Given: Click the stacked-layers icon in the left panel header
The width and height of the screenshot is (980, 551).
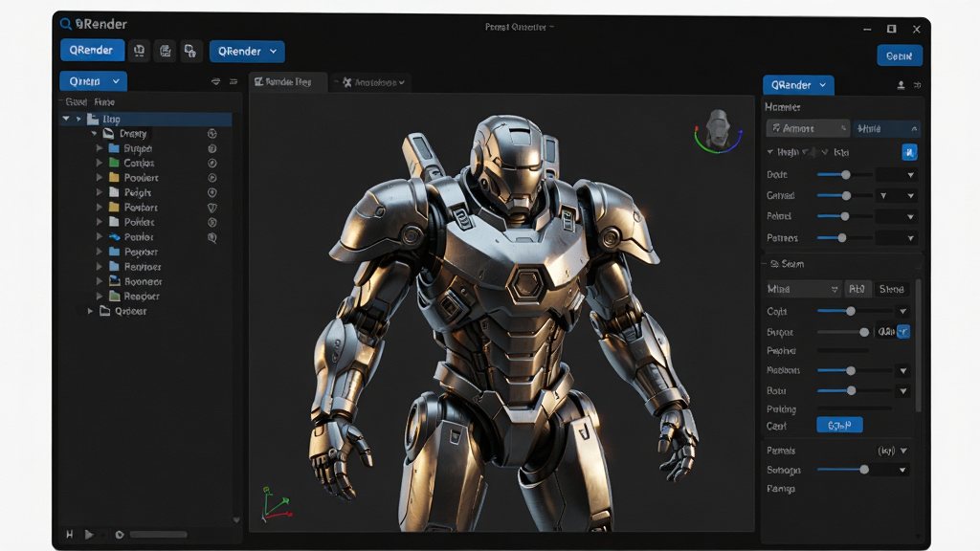Looking at the screenshot, I should pos(215,82).
